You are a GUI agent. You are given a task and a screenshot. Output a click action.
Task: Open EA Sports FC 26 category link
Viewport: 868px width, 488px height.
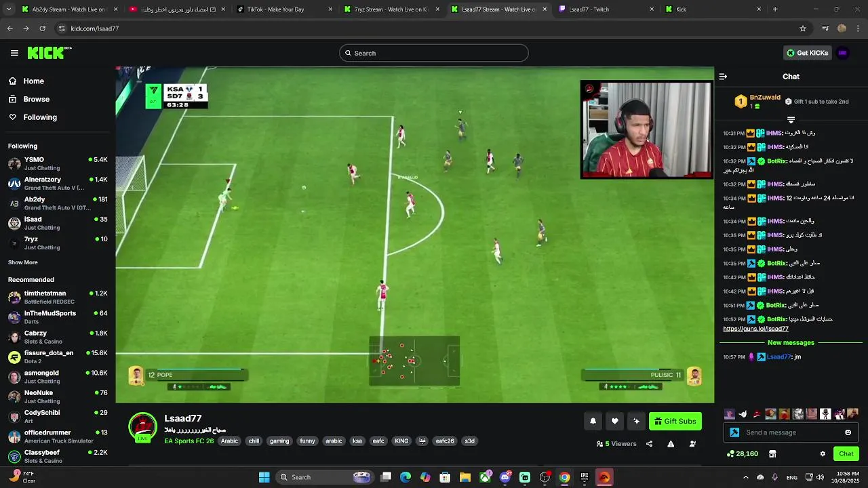coord(189,441)
